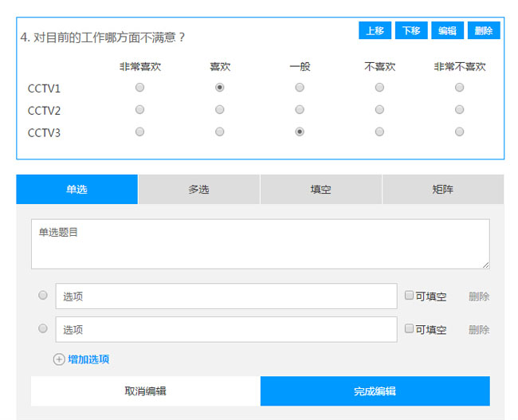
Task: Switch to the 单选 tab
Action: pos(77,190)
